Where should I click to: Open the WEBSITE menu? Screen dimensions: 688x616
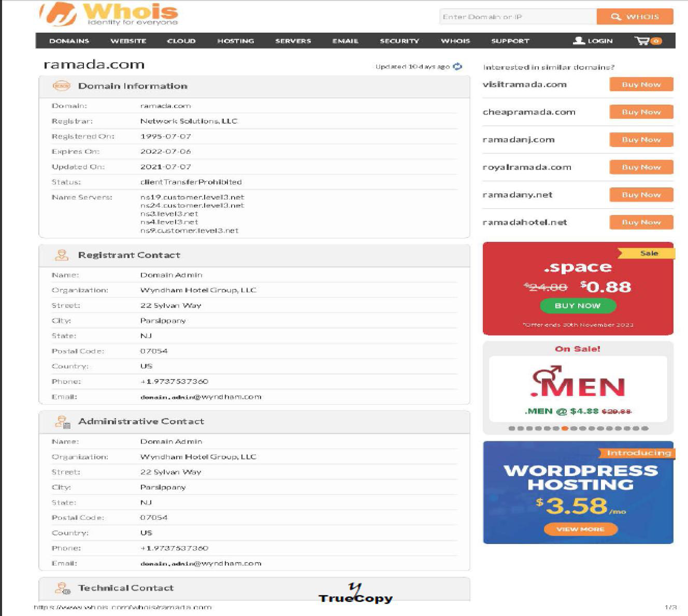click(x=128, y=41)
